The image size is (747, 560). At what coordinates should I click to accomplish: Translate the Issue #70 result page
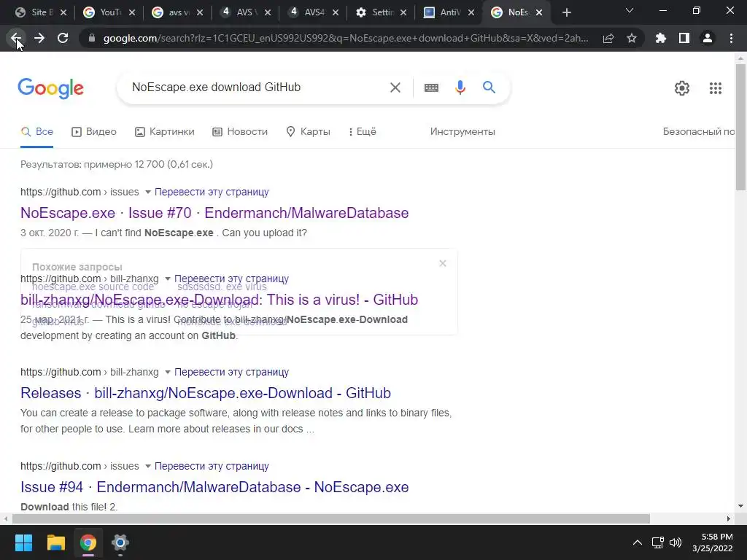(212, 192)
